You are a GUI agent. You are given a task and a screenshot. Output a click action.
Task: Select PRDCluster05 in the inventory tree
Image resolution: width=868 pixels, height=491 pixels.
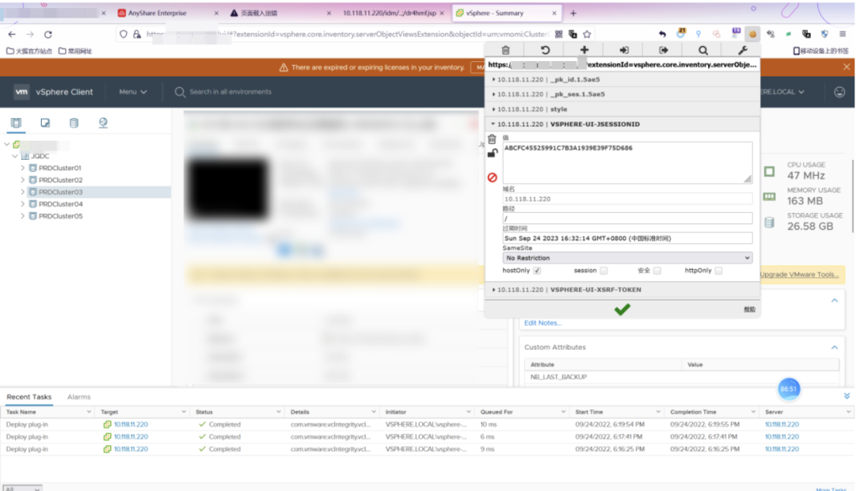(x=60, y=216)
